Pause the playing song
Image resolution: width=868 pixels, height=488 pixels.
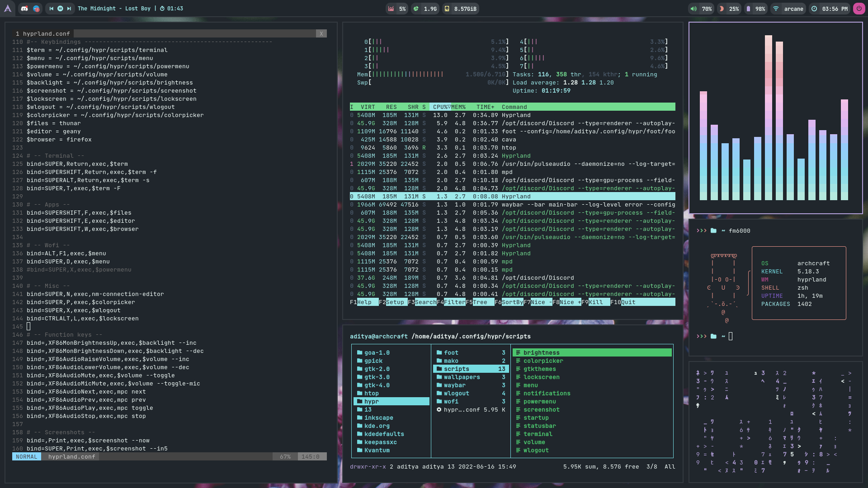coord(60,9)
